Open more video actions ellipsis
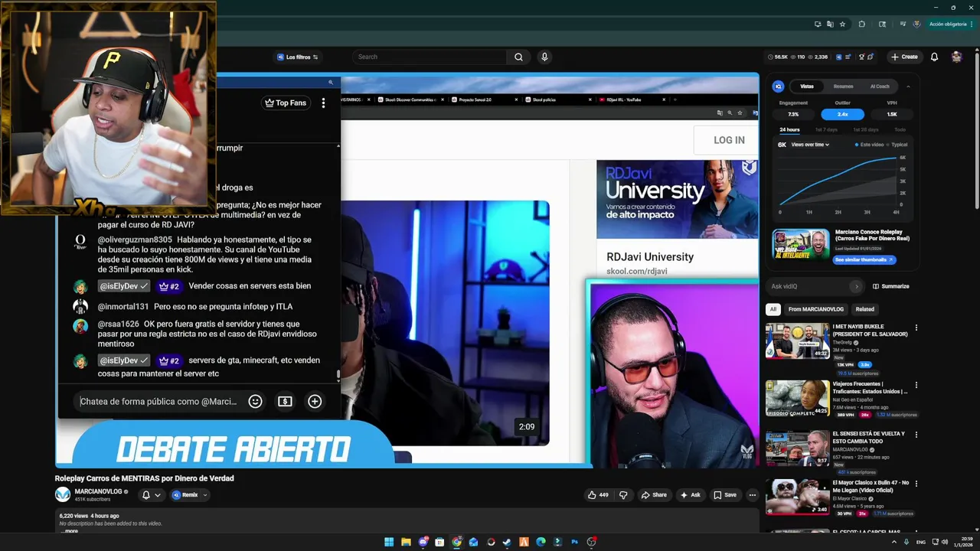Image resolution: width=980 pixels, height=551 pixels. pyautogui.click(x=752, y=495)
